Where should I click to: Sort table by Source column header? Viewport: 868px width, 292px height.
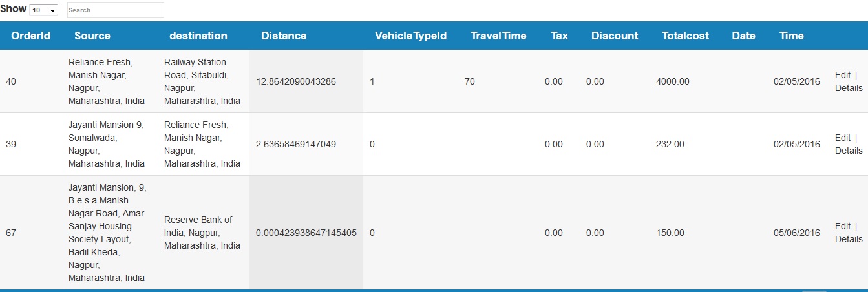tap(92, 36)
